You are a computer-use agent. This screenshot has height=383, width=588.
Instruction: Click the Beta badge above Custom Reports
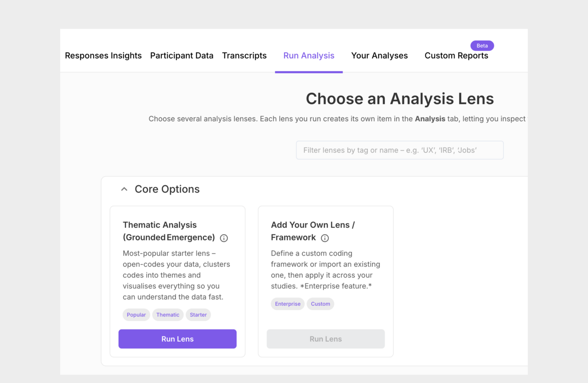coord(482,46)
